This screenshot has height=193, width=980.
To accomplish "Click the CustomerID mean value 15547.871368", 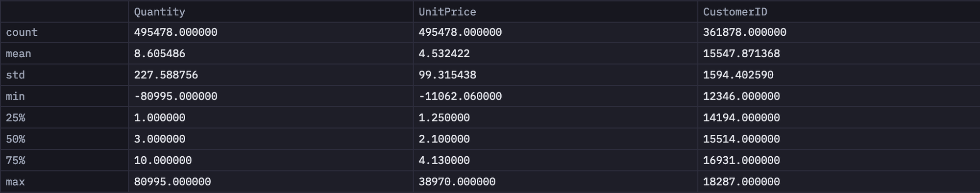I will 741,54.
